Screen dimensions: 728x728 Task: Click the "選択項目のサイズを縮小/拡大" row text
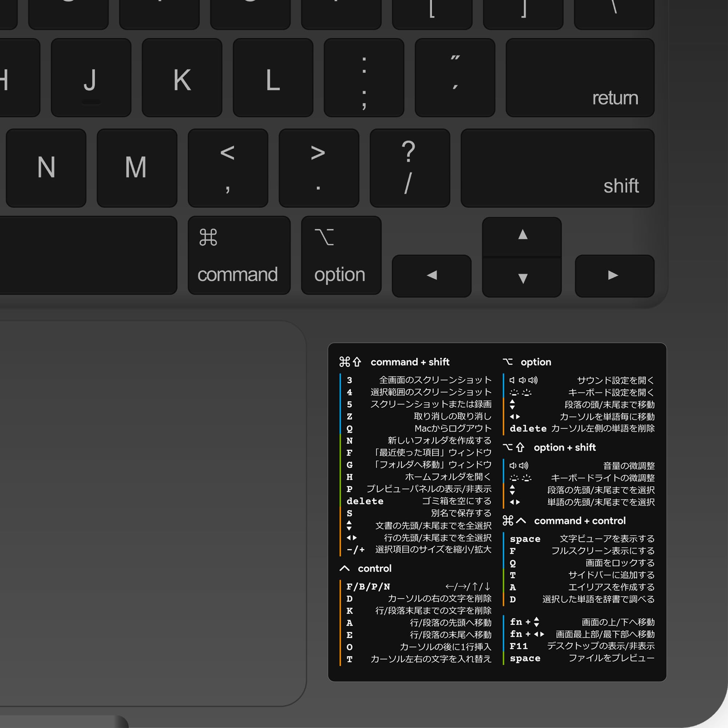433,549
